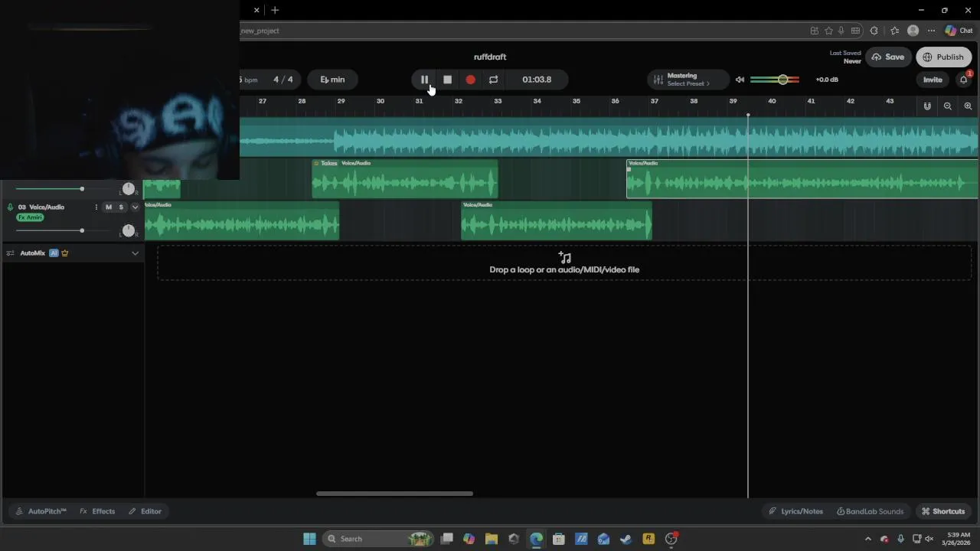Click the track 03 pan knob

128,230
